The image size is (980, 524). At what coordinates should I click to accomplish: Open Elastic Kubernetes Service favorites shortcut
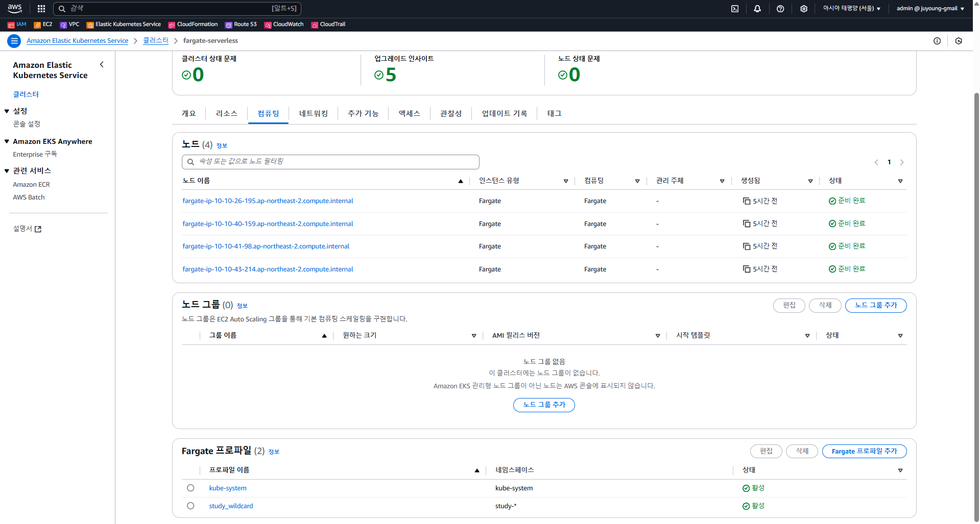[x=124, y=24]
